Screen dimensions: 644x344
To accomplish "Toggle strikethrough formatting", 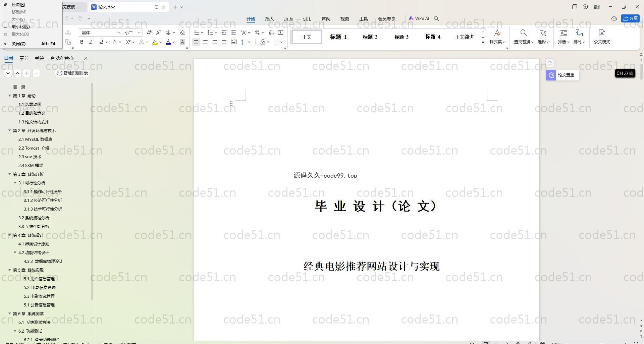I will (115, 42).
